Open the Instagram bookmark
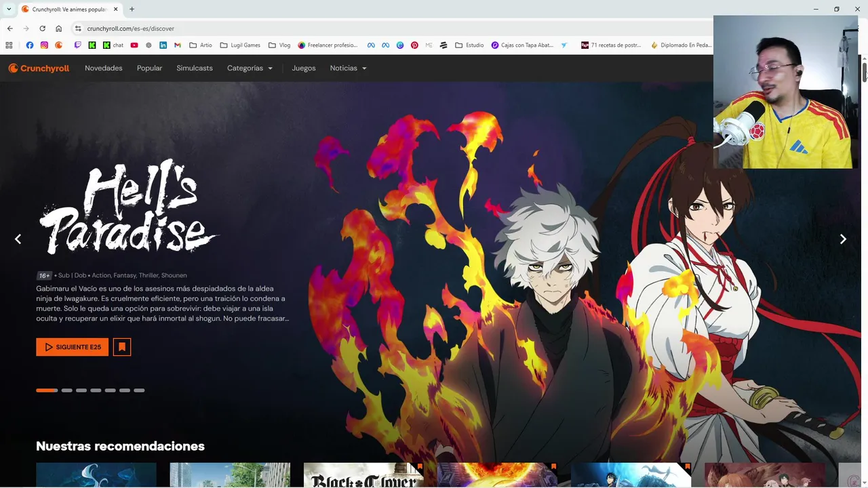 (44, 45)
